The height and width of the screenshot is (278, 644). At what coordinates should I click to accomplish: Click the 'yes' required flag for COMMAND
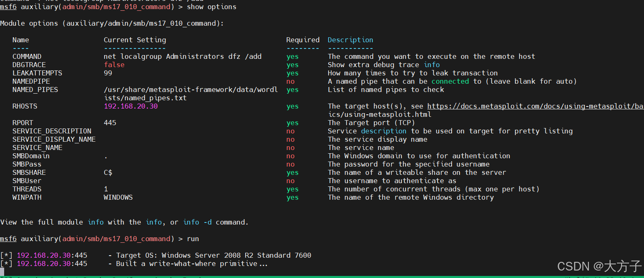pyautogui.click(x=293, y=57)
